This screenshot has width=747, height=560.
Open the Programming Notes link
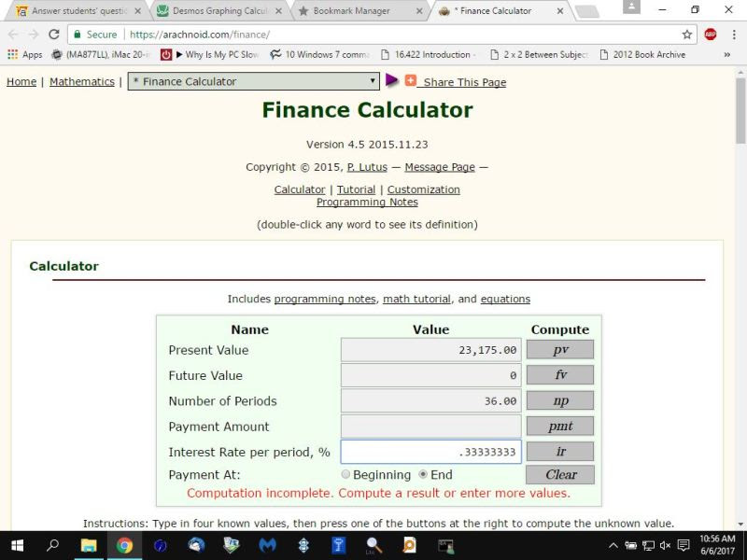(367, 202)
